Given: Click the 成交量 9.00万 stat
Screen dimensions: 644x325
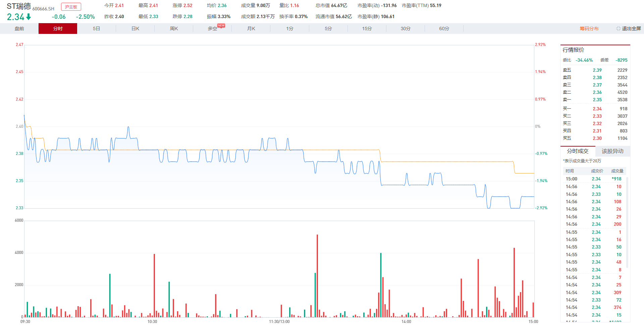Looking at the screenshot, I should click(x=255, y=5).
